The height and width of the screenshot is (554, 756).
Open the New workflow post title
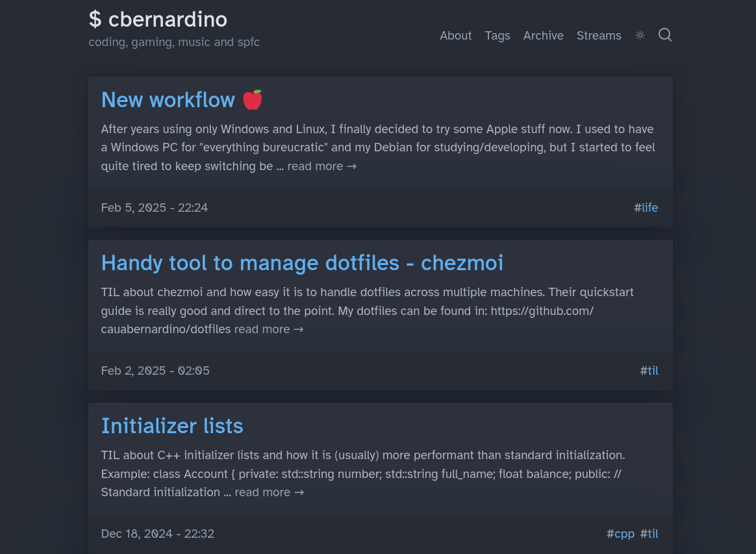(168, 100)
